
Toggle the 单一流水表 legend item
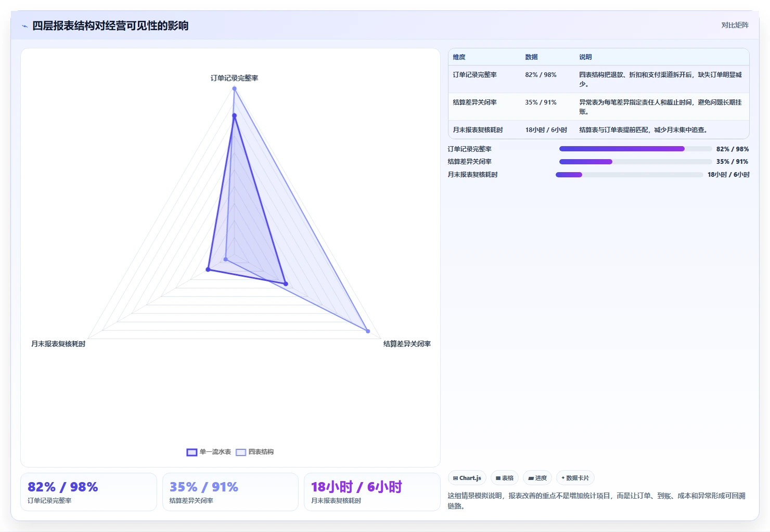(x=209, y=452)
